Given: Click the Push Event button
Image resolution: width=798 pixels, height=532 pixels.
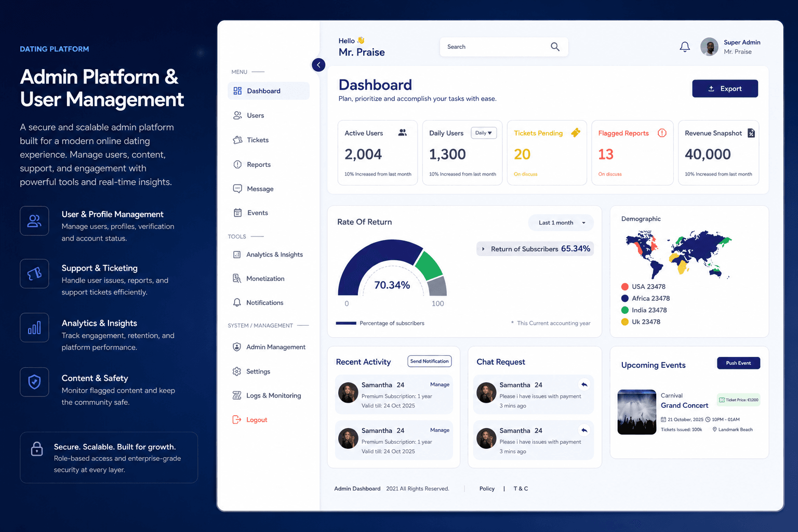Looking at the screenshot, I should (x=738, y=363).
